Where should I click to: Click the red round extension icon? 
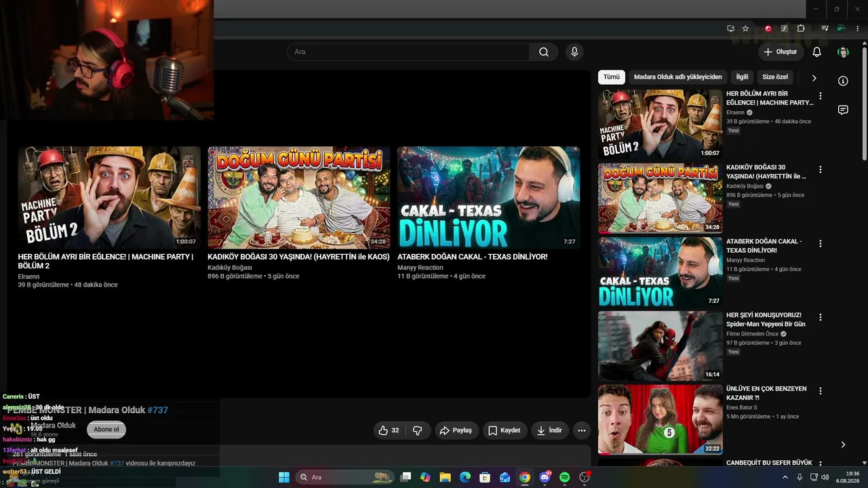pyautogui.click(x=768, y=28)
